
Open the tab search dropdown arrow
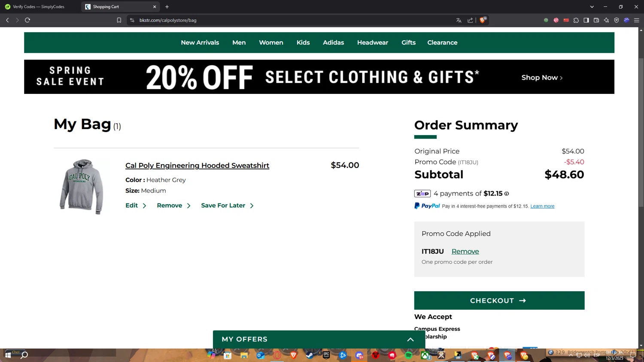(x=592, y=7)
